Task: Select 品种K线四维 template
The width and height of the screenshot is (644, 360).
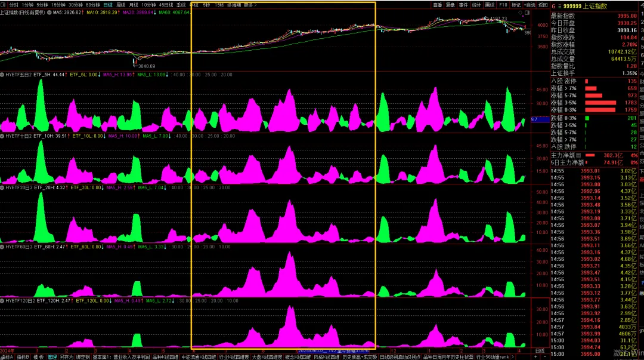Action: pos(166,356)
